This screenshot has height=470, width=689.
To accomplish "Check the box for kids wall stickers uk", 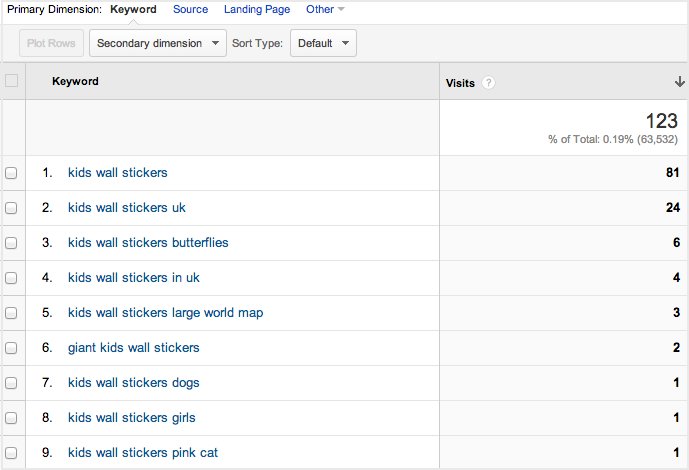I will [x=11, y=208].
